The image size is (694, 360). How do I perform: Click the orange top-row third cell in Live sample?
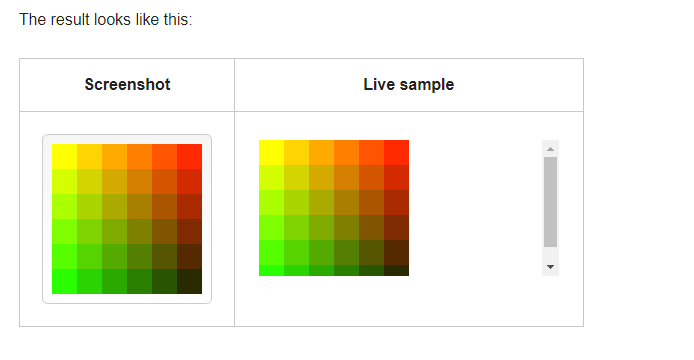tap(321, 153)
